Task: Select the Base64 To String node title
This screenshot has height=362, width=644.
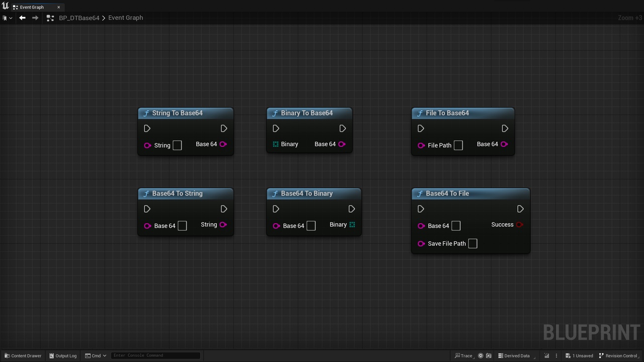Action: pos(177,194)
